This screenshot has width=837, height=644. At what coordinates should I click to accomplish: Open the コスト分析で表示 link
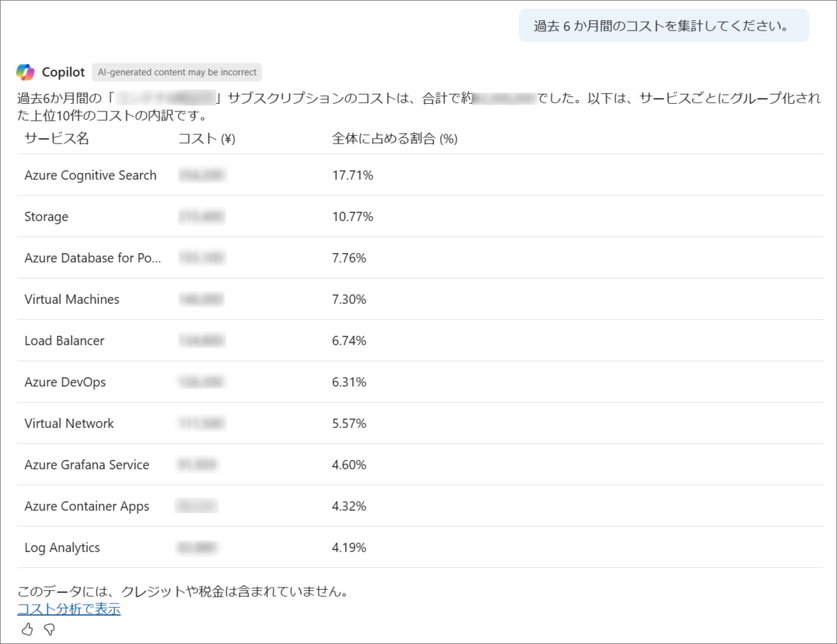pos(69,609)
